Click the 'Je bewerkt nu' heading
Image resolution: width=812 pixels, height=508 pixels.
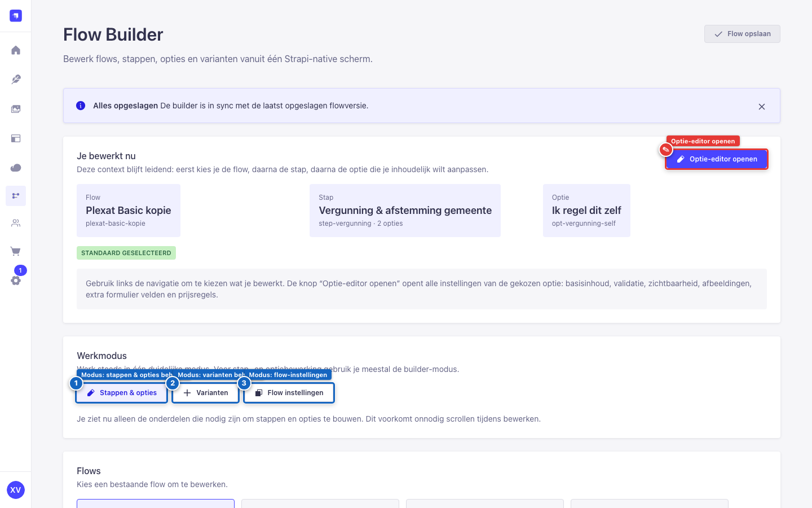click(106, 156)
